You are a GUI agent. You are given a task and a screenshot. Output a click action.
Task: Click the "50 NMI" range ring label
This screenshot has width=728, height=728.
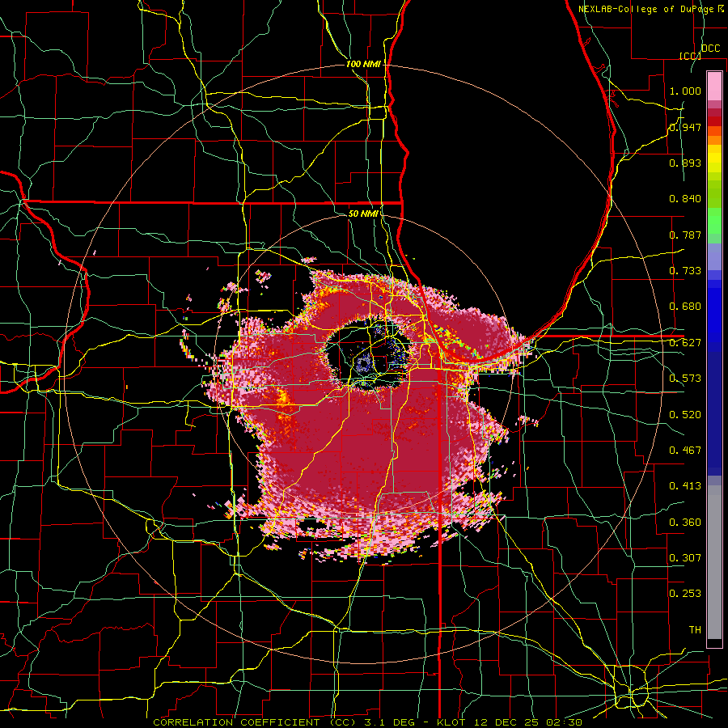click(x=363, y=214)
